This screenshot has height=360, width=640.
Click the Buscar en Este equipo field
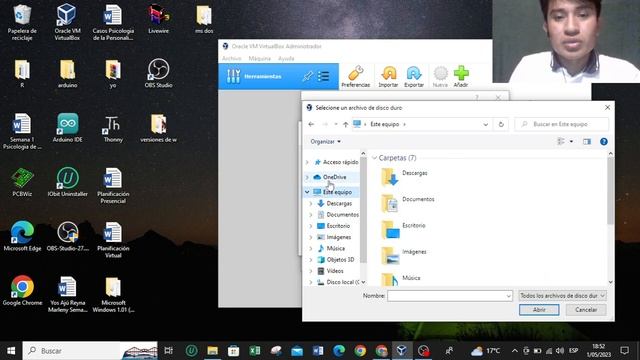(562, 124)
